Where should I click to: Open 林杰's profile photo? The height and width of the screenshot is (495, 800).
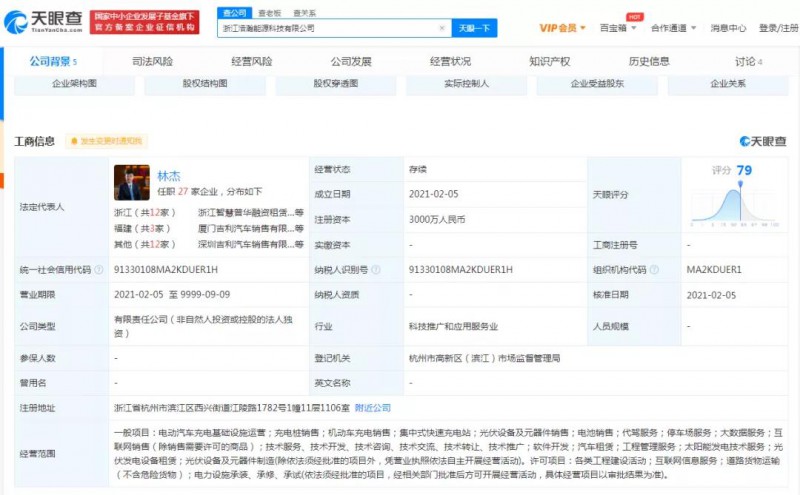(x=132, y=183)
